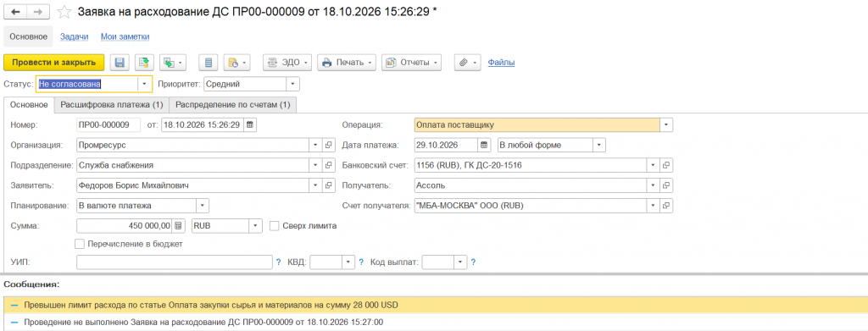The image size is (868, 331).
Task: Expand the Счет получателя dropdown arrow
Action: click(654, 206)
